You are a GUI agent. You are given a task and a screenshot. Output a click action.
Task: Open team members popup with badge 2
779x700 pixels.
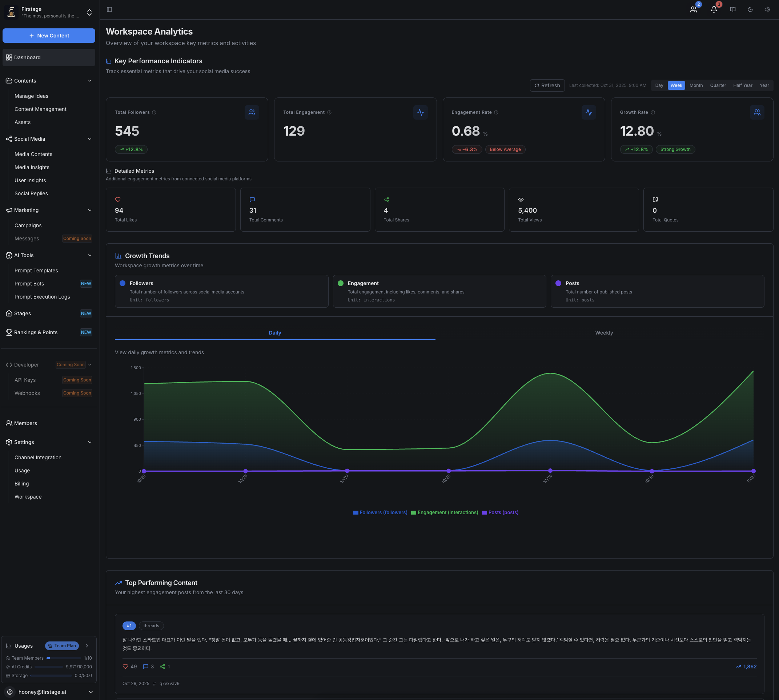pyautogui.click(x=693, y=9)
